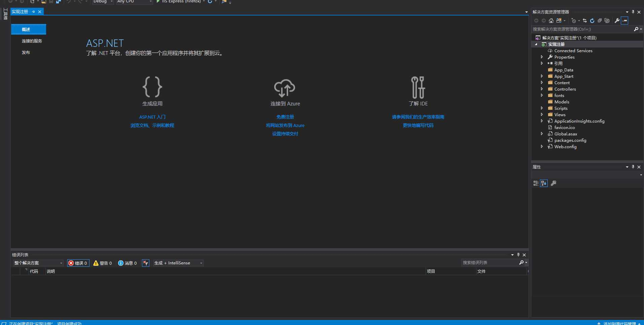Click the solution and folder view switch icon

pos(559,21)
